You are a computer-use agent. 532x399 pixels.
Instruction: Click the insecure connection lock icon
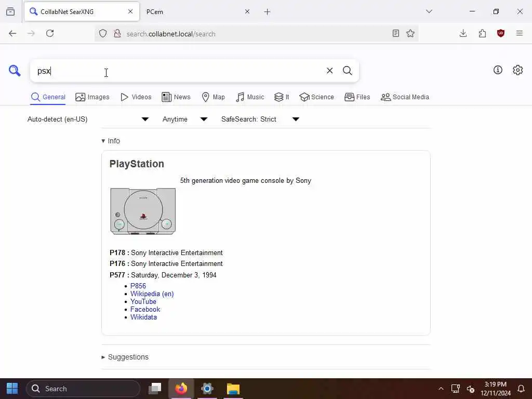[117, 33]
